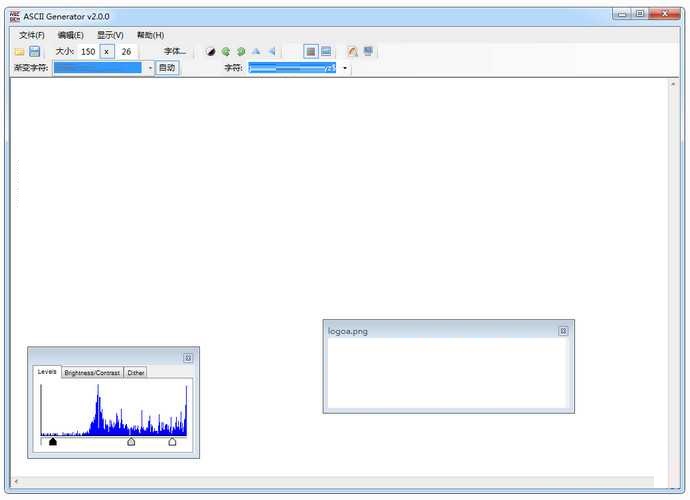Open the 文件(F) menu
The image size is (690, 500).
click(32, 35)
